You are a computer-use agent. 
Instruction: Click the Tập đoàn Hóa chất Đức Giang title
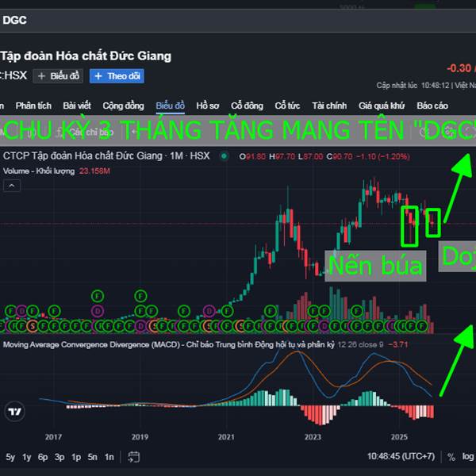pyautogui.click(x=86, y=56)
